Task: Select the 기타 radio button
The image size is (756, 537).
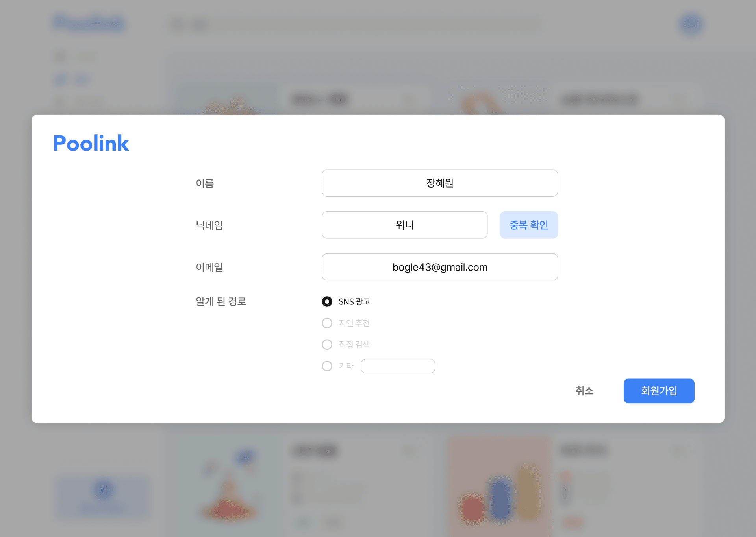Action: [327, 366]
